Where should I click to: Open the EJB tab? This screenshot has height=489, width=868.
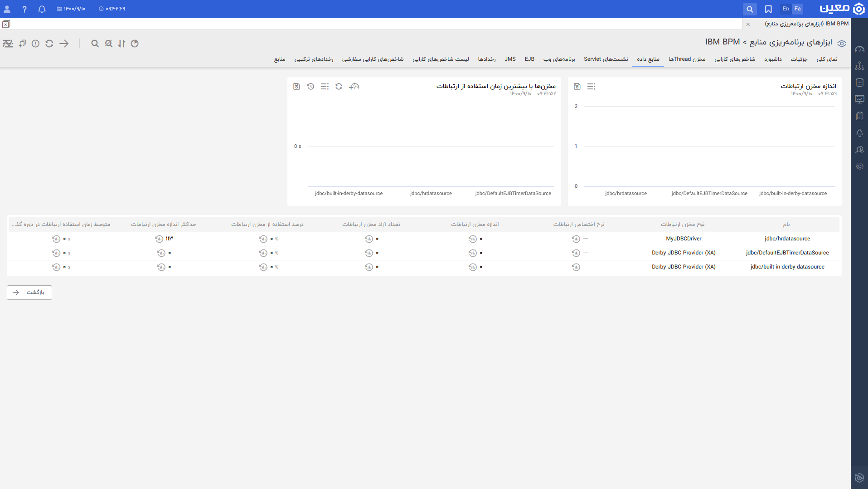pos(529,59)
